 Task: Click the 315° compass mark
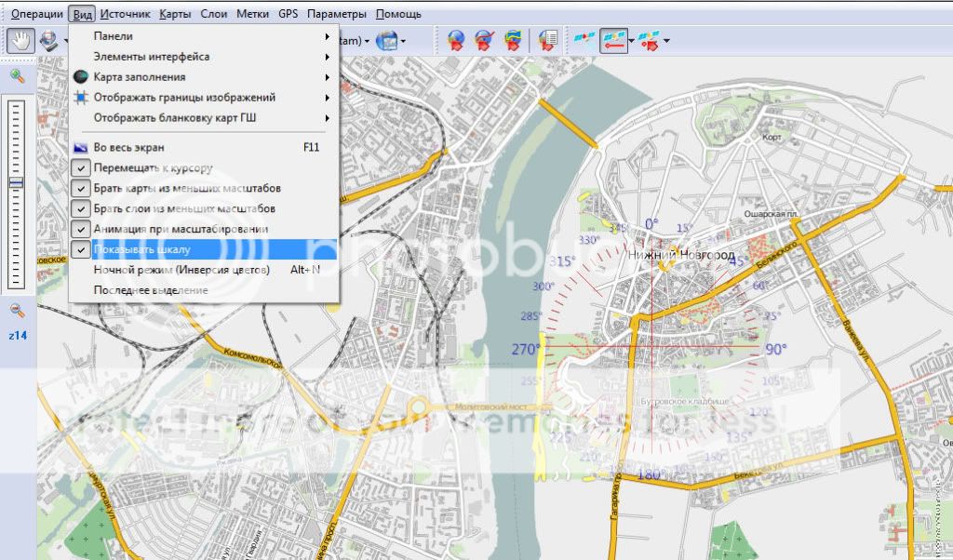coord(562,261)
